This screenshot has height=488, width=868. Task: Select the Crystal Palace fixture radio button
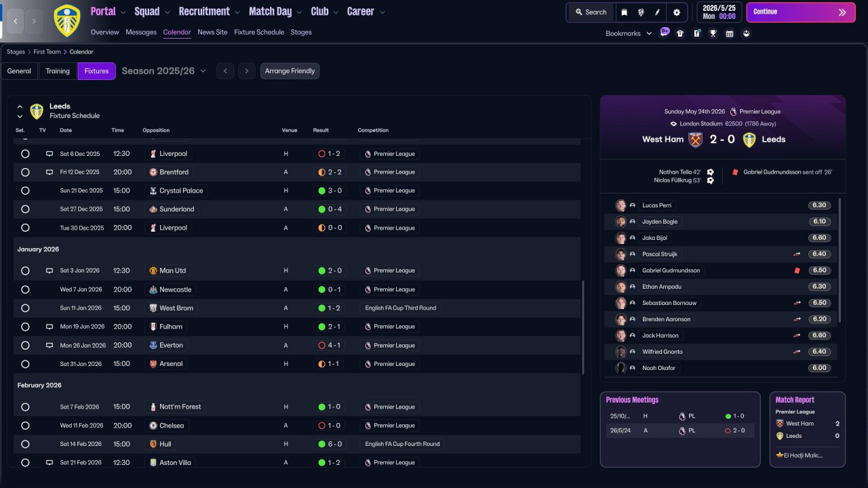coord(25,191)
